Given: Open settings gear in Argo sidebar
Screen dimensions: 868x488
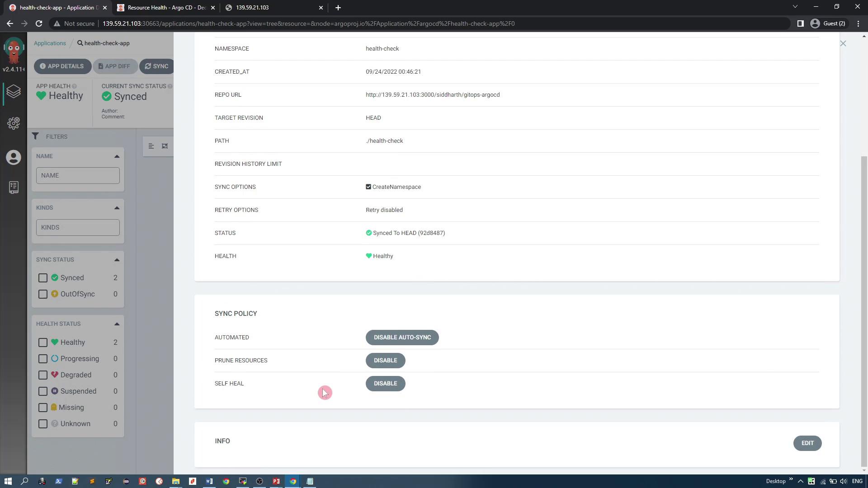Looking at the screenshot, I should coord(14,123).
